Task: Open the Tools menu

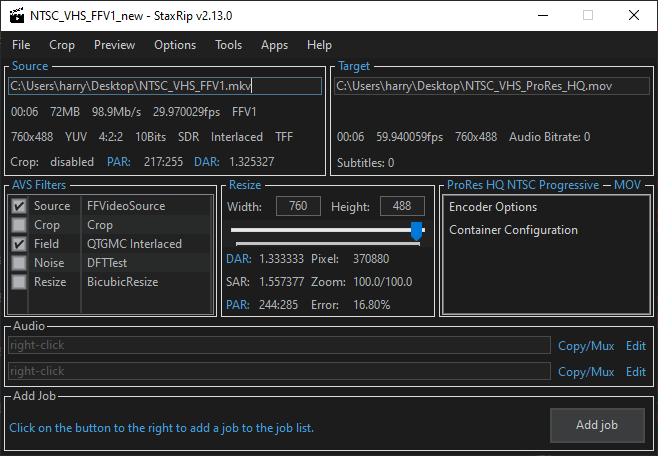Action: pyautogui.click(x=228, y=45)
